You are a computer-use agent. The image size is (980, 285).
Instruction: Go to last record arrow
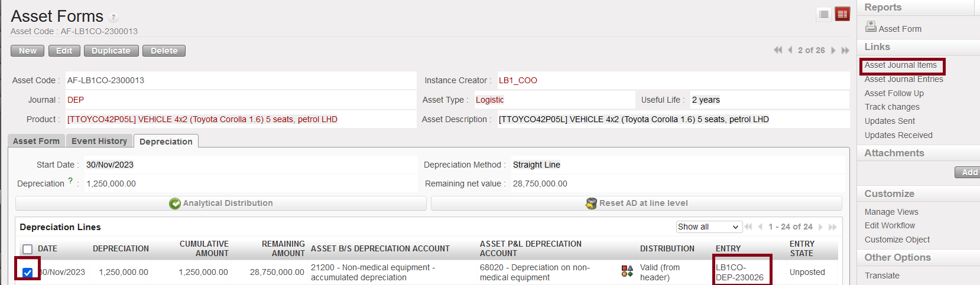[x=845, y=50]
